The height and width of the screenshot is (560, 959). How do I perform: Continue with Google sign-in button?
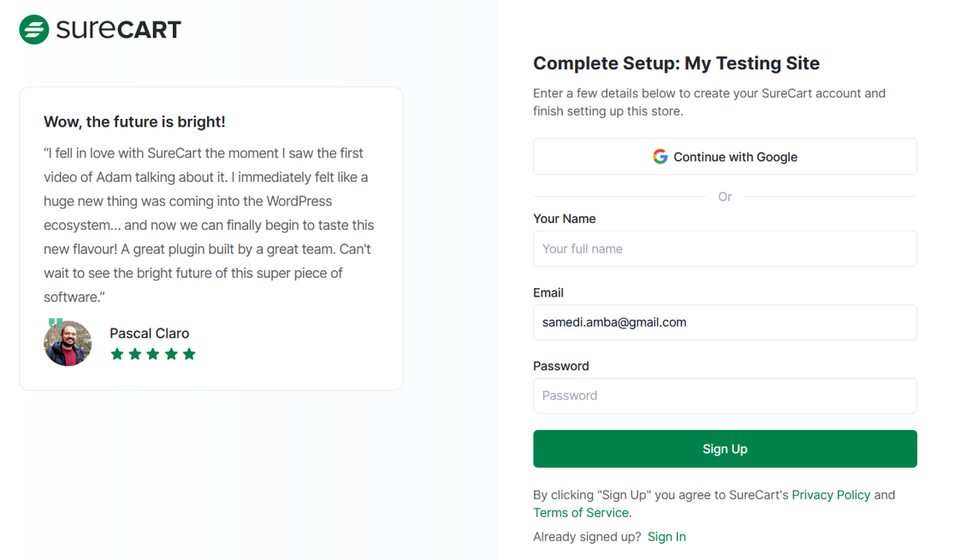click(725, 156)
